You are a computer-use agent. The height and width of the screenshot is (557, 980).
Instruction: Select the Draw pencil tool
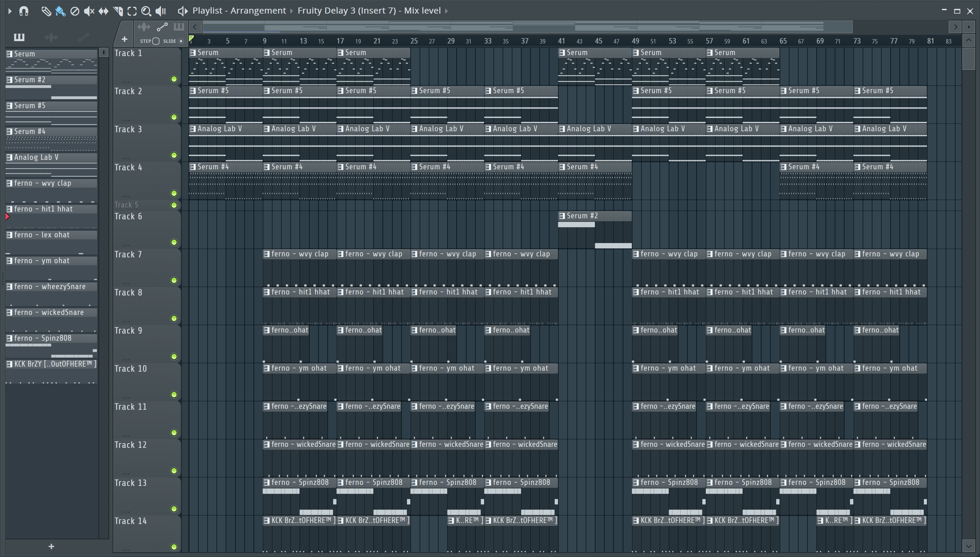(46, 11)
